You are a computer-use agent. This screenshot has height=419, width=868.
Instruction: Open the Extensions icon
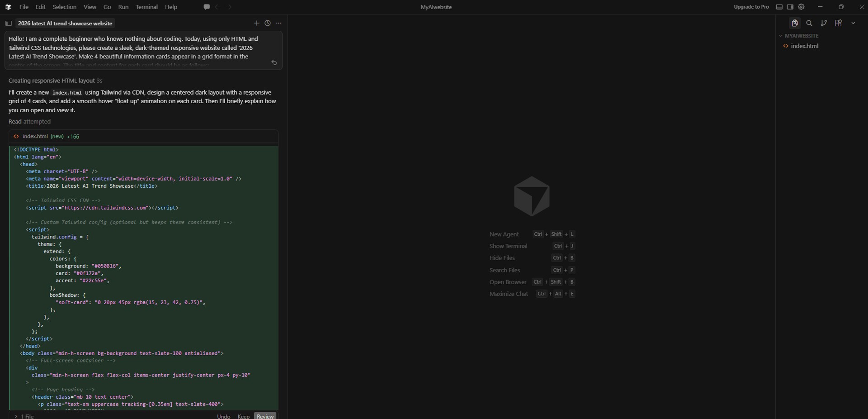click(839, 23)
